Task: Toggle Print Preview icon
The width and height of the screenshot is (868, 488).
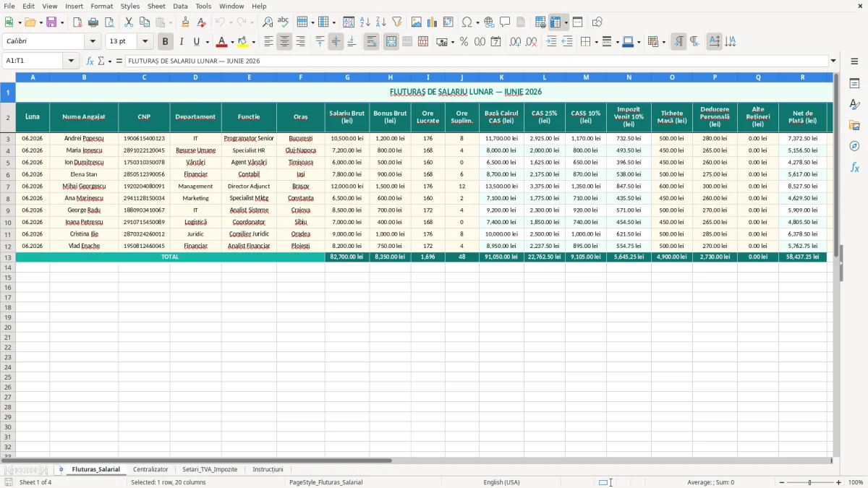Action: pyautogui.click(x=109, y=22)
